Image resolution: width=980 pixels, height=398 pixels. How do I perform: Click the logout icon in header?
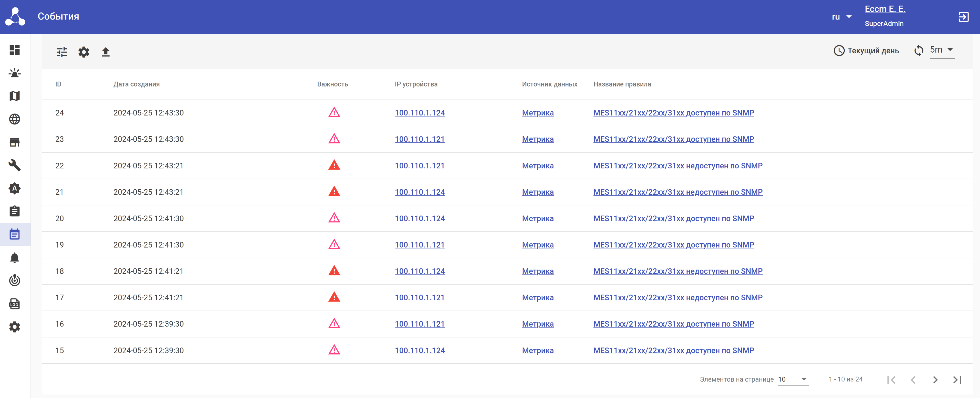[x=963, y=17]
